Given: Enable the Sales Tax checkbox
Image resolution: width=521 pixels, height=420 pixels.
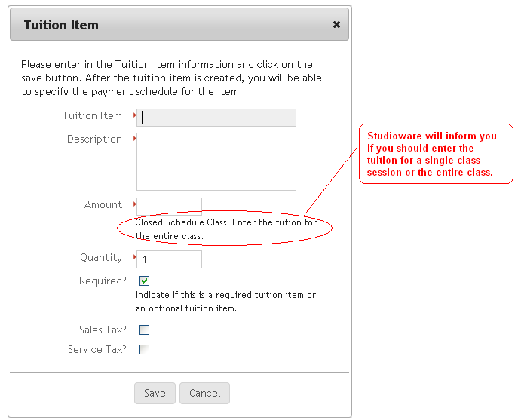Looking at the screenshot, I should click(x=145, y=330).
